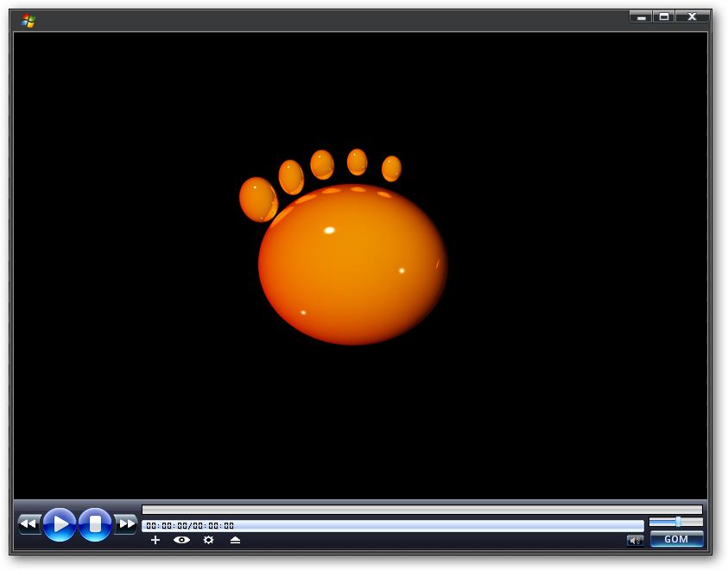Open preferences with the gear icon
Image resolution: width=728 pixels, height=571 pixels.
click(208, 540)
